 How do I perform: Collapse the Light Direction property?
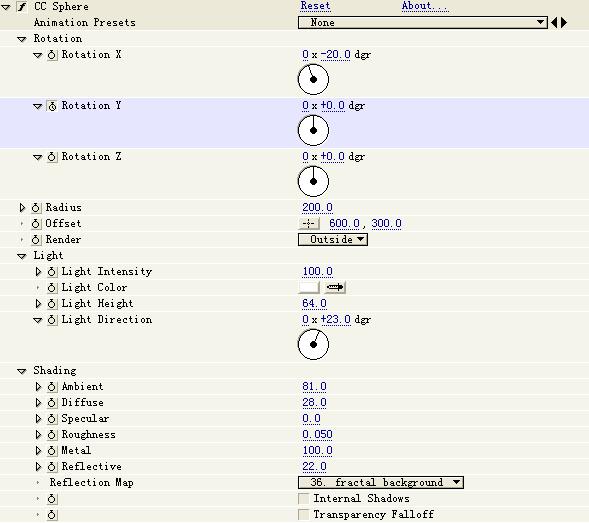(38, 320)
